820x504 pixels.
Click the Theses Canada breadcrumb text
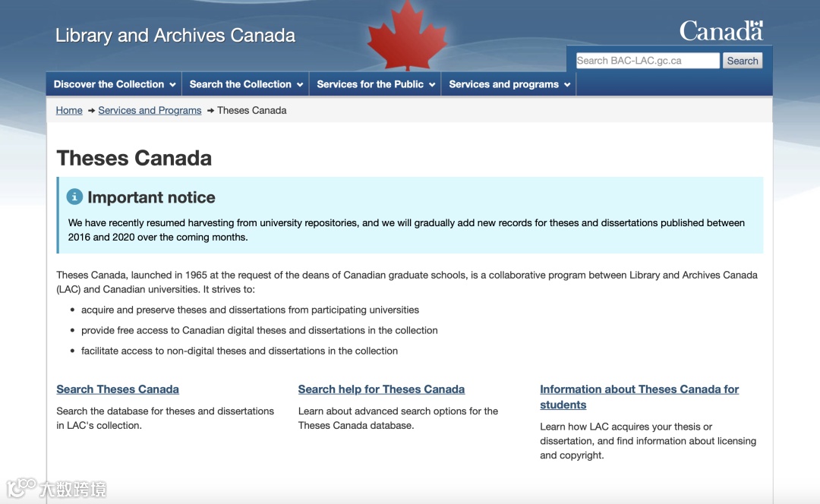pos(251,110)
